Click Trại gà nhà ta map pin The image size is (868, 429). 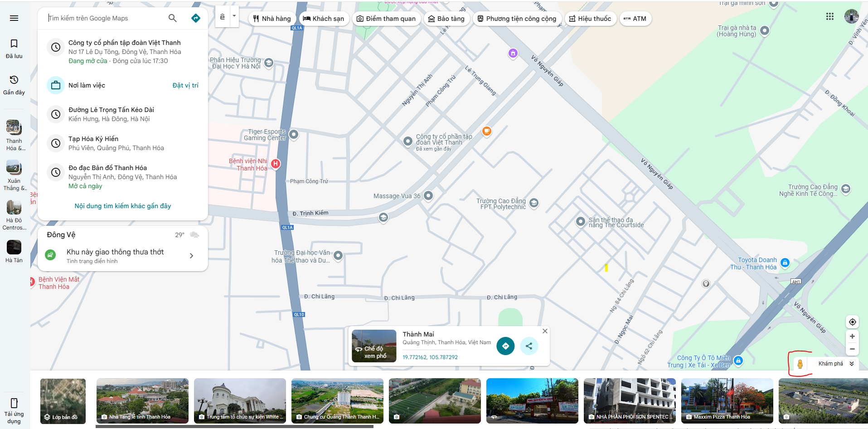[764, 30]
